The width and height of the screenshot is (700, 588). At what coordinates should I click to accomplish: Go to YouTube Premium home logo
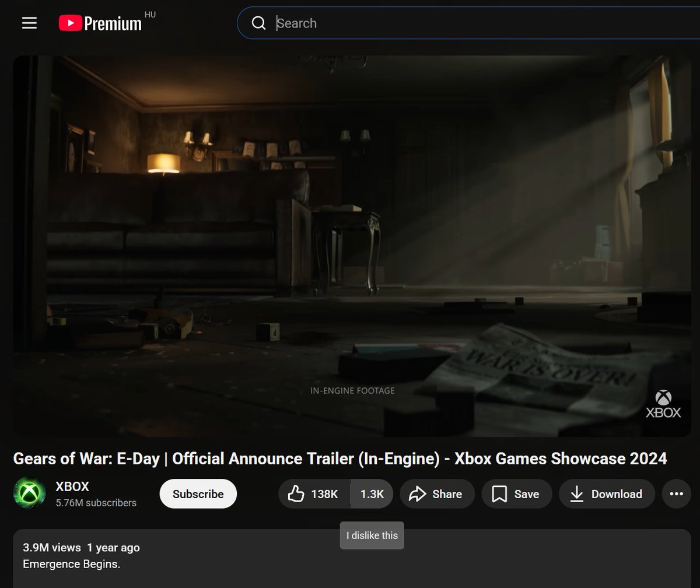[x=100, y=23]
